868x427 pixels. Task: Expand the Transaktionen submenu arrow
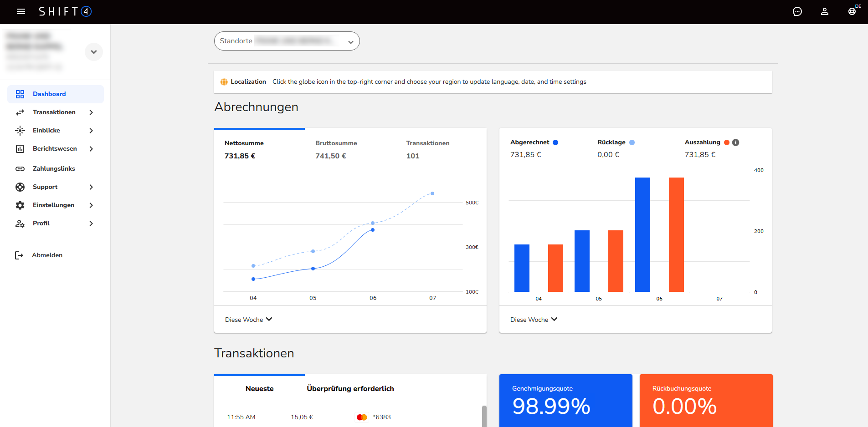(91, 112)
